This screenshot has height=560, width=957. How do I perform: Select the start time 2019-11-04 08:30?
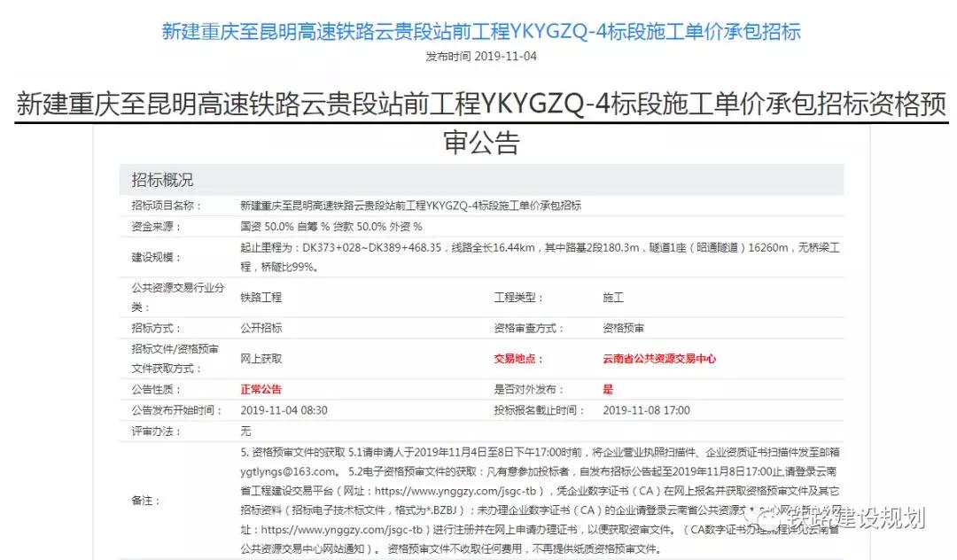pos(284,410)
